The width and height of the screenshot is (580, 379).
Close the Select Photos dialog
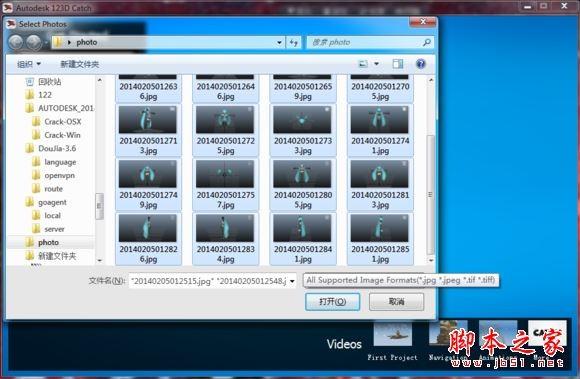(x=423, y=22)
